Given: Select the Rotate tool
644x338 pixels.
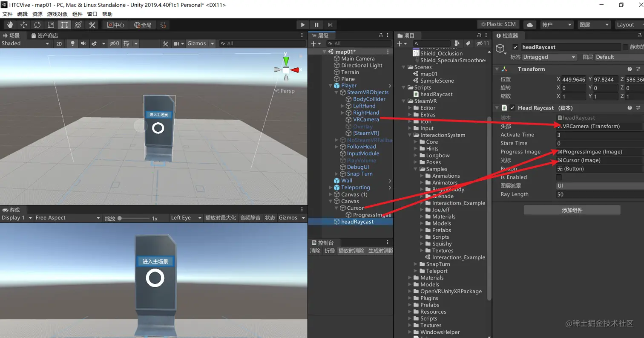Looking at the screenshot, I should (37, 25).
